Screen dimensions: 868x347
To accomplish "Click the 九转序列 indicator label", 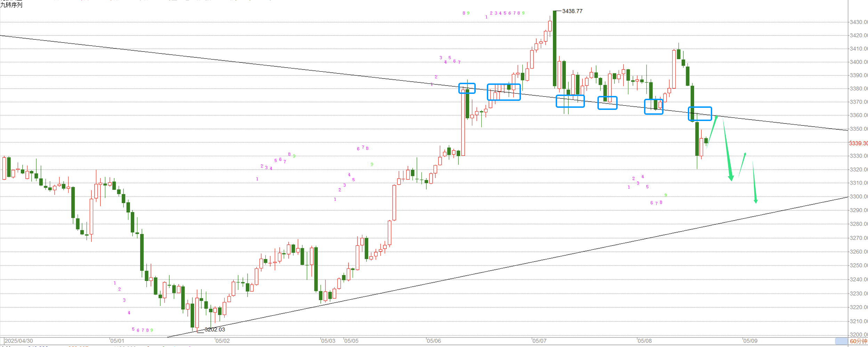I will [x=11, y=5].
